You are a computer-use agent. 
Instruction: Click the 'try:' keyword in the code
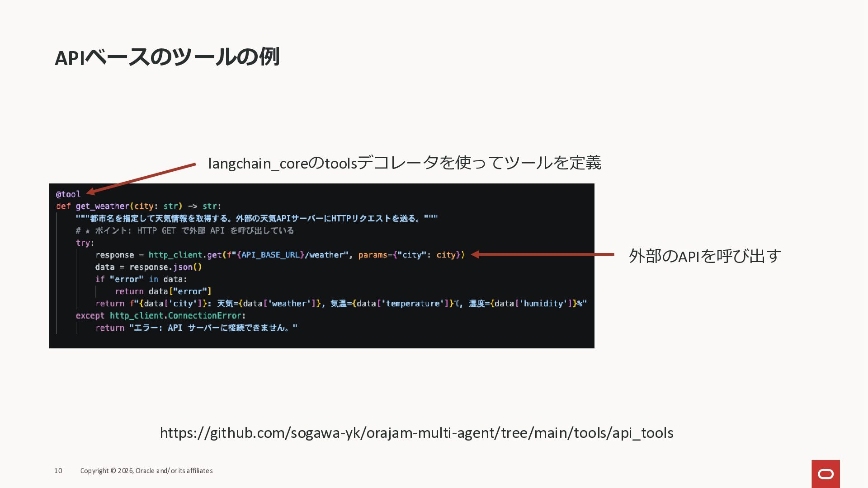[85, 243]
